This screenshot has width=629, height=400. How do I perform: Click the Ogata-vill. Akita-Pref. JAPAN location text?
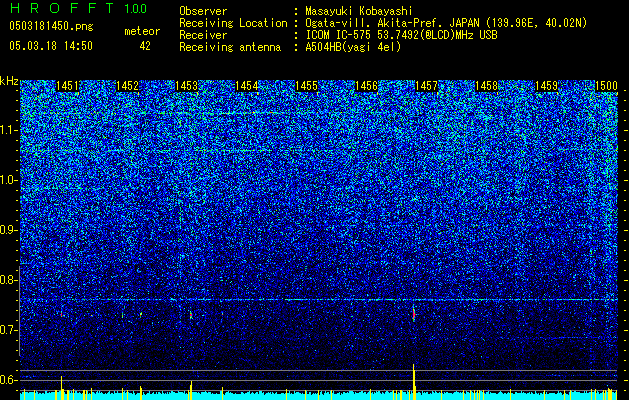pyautogui.click(x=446, y=23)
